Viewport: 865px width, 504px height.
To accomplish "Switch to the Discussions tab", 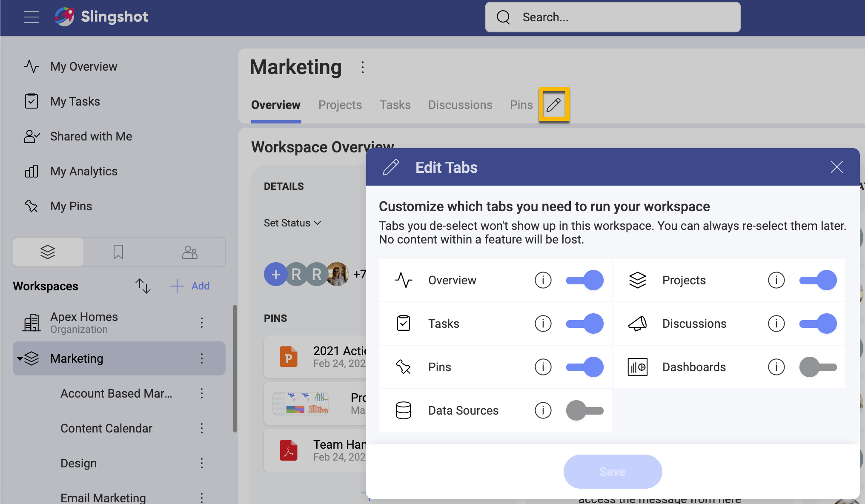I will (460, 105).
